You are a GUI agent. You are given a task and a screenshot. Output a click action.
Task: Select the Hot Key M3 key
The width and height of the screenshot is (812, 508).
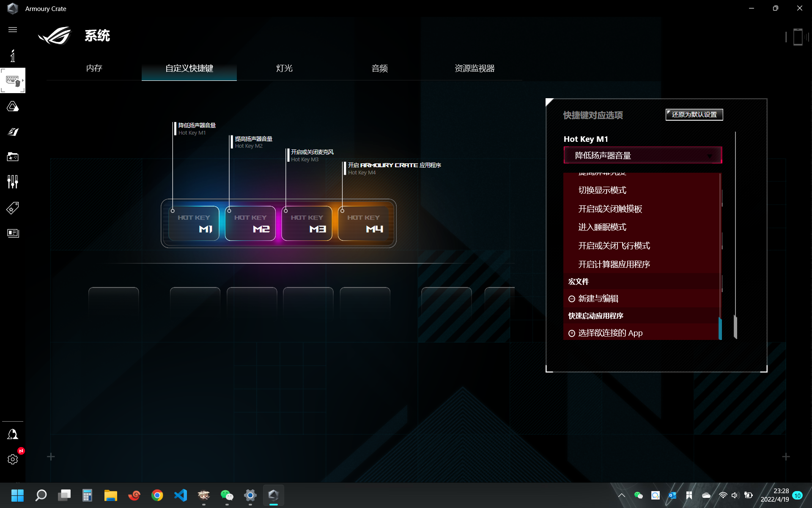[x=307, y=223]
